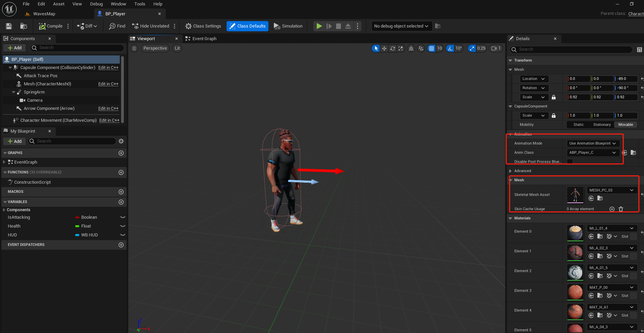Open Compile options three-dot menu
This screenshot has height=333, width=644.
68,26
